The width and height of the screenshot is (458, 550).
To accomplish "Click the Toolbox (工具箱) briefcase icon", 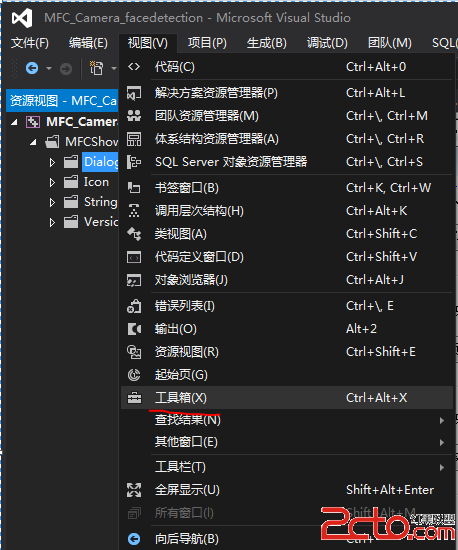I will click(x=134, y=398).
